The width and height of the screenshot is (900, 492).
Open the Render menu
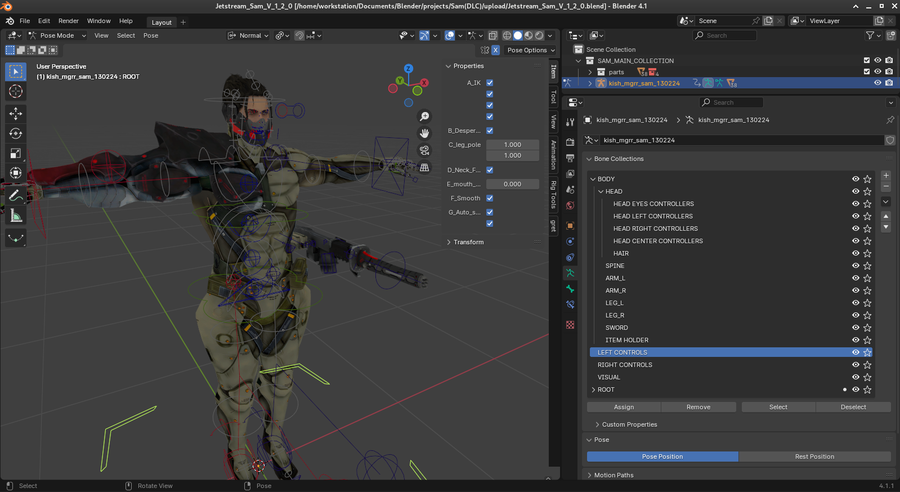click(x=68, y=21)
